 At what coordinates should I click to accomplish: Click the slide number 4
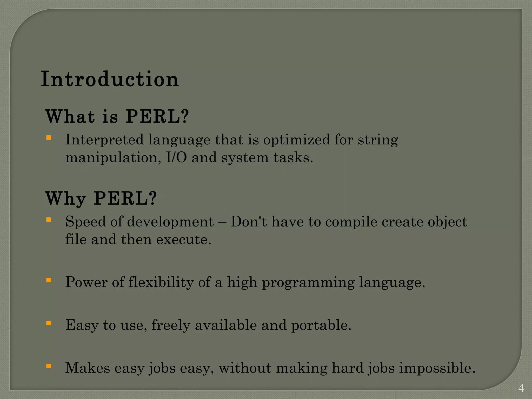coord(521,388)
